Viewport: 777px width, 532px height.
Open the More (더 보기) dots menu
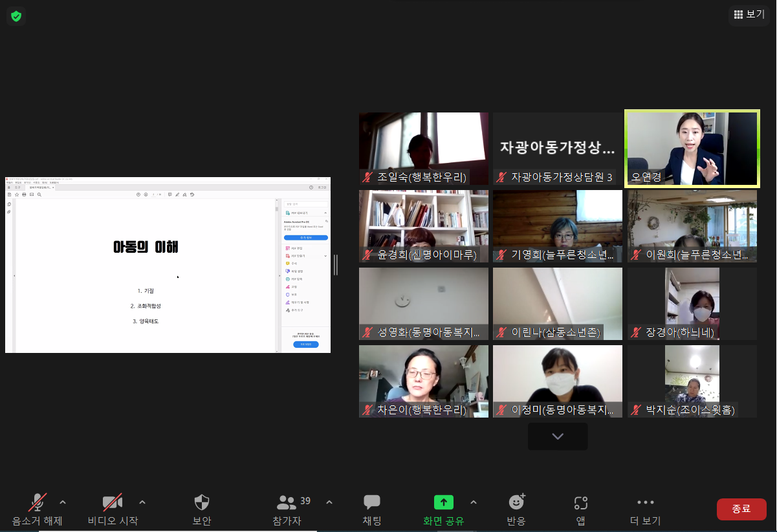(645, 502)
